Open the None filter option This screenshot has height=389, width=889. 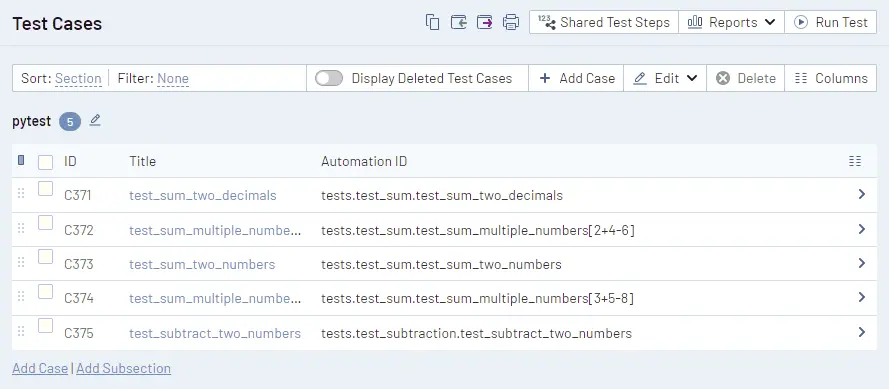173,78
